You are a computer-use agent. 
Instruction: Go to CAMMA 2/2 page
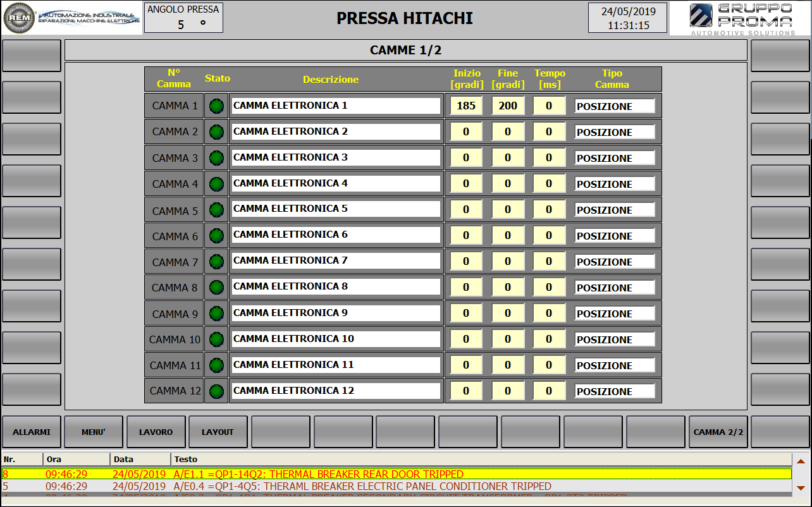(718, 432)
